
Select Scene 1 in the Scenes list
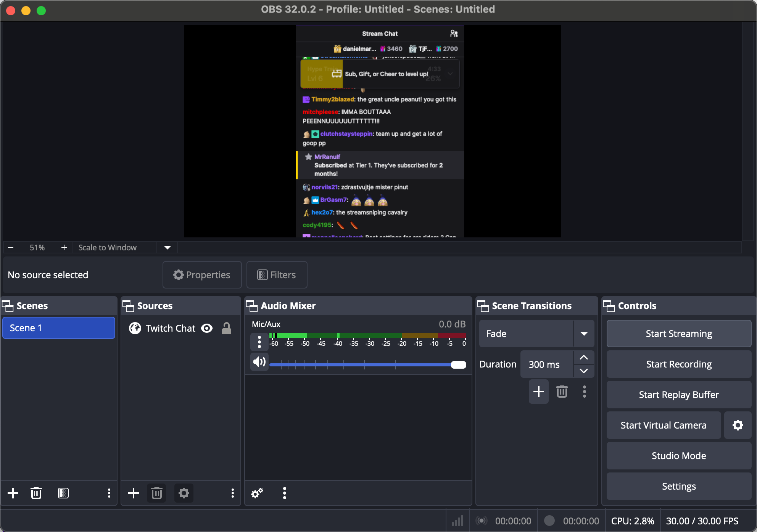pos(59,327)
